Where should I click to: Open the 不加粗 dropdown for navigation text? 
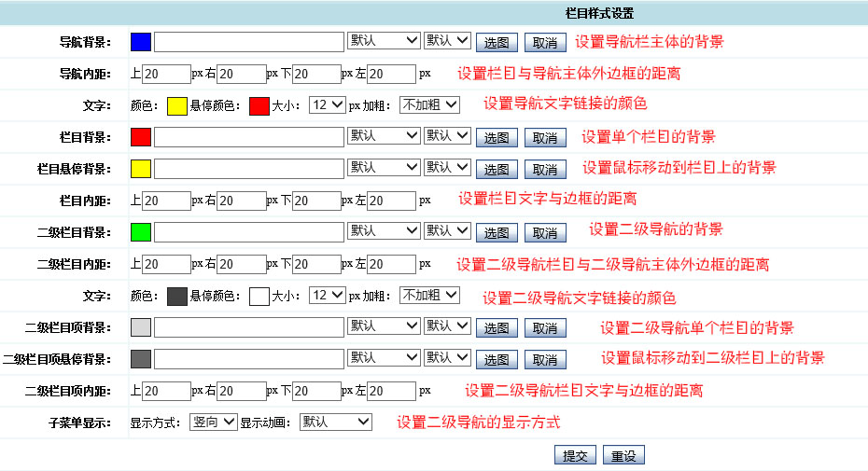tap(429, 104)
